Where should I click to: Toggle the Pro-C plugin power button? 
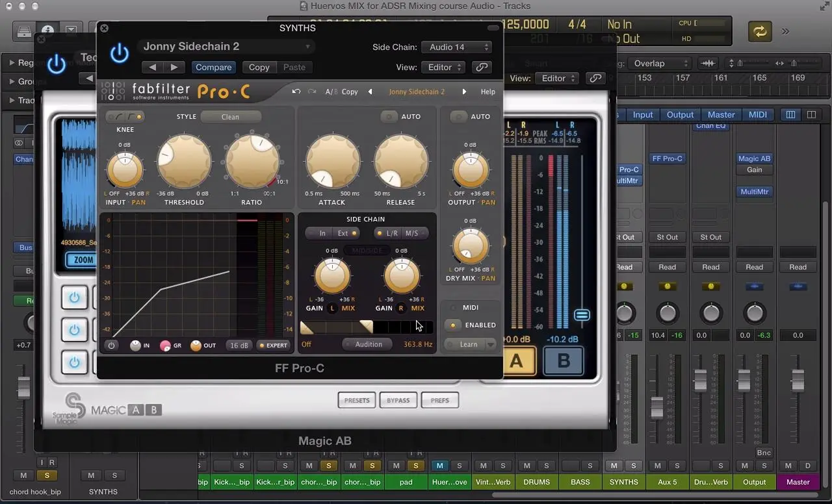[x=119, y=53]
